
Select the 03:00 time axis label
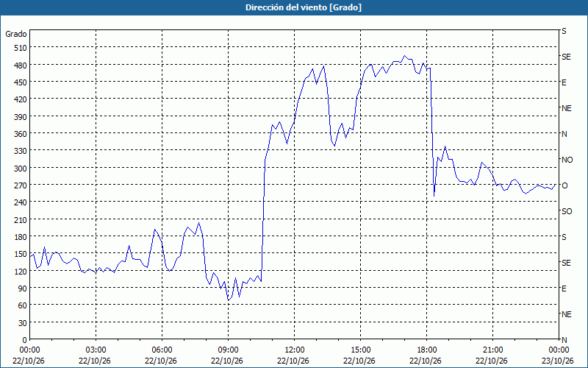coord(96,350)
